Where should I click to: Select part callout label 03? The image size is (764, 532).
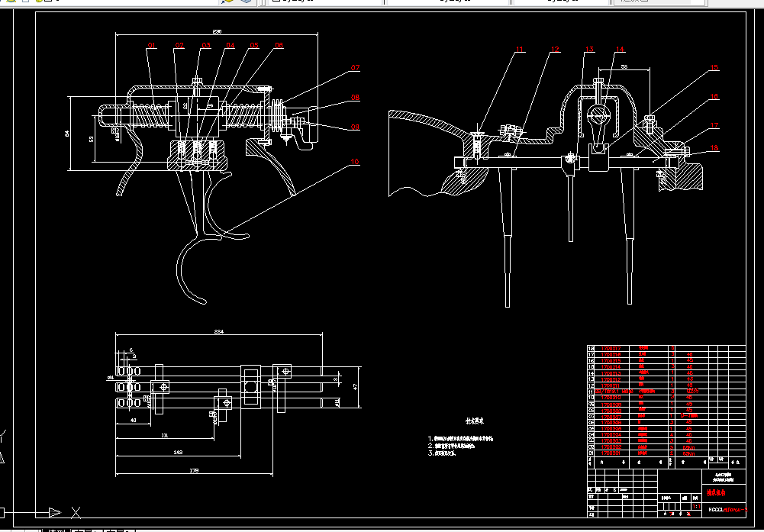point(206,45)
